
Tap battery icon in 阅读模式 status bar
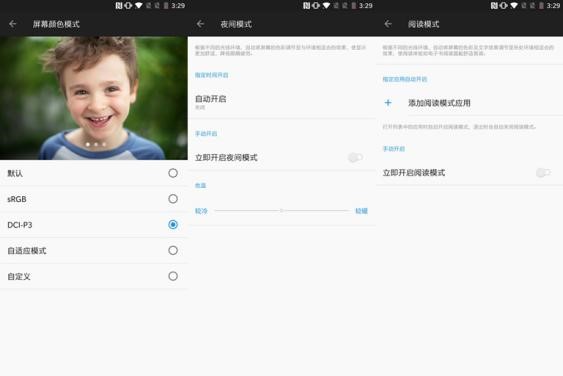pyautogui.click(x=541, y=5)
